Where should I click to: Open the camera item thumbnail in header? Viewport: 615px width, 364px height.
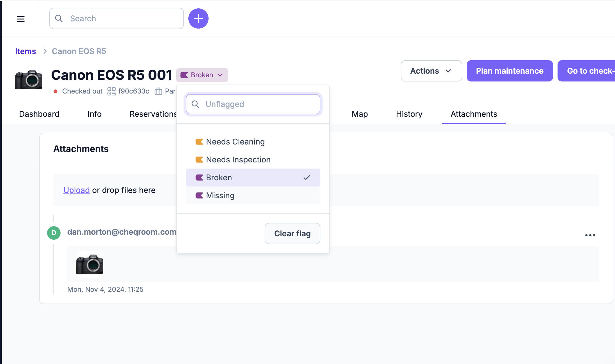[x=29, y=80]
